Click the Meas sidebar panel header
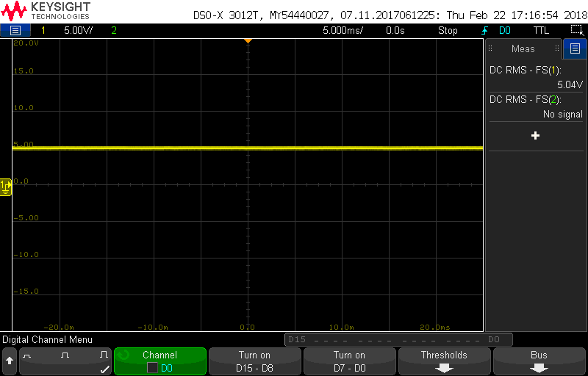This screenshot has height=376, width=588. (523, 48)
